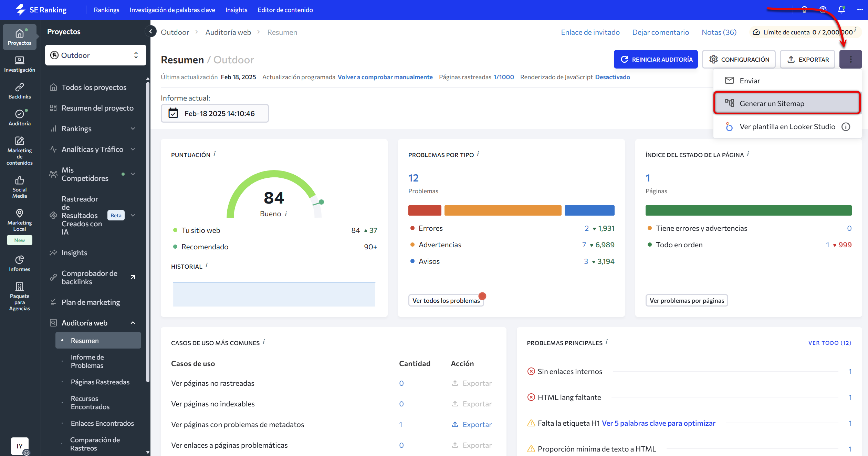Viewport: 868px width, 456px height.
Task: Open Rankings in the top navigation
Action: [x=106, y=10]
